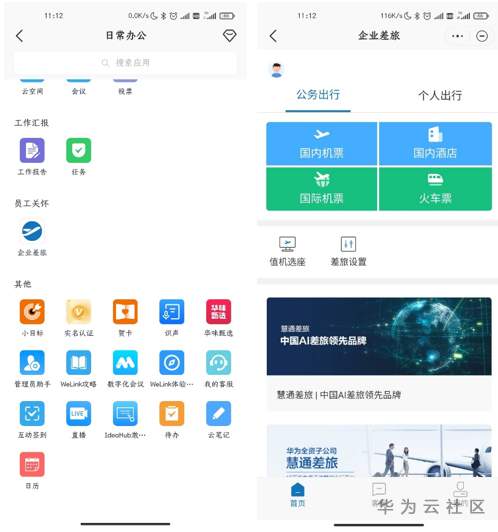Tap the 云空间 label
Screen dimensions: 498x532
point(32,91)
